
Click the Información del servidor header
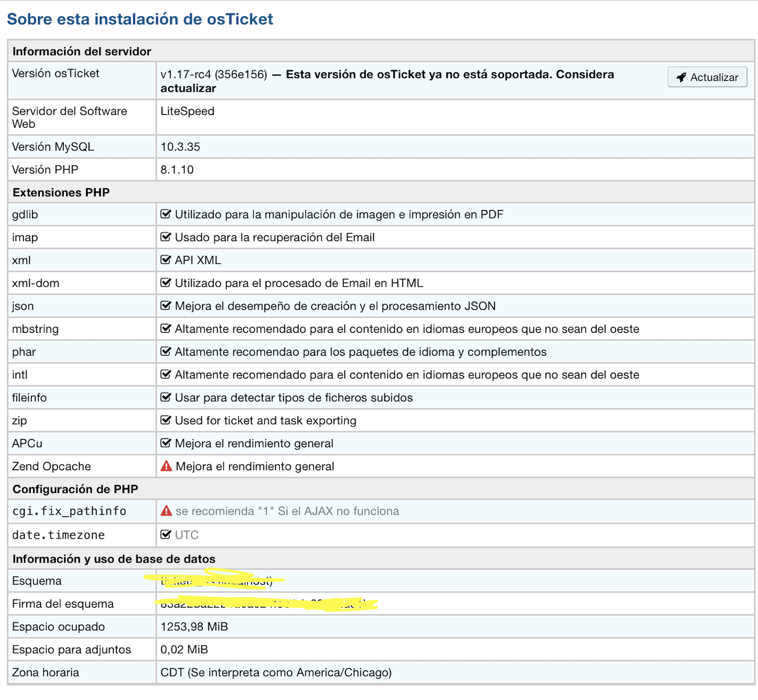pyautogui.click(x=81, y=51)
